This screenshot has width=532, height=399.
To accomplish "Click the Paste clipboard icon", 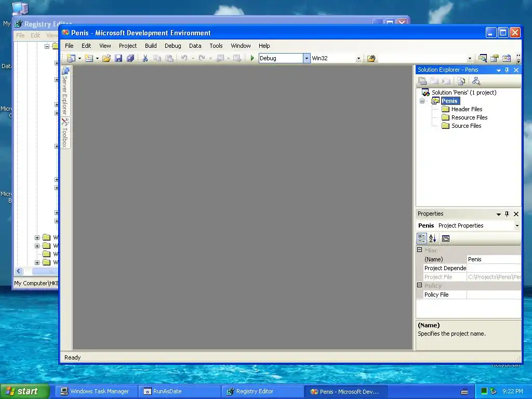I will click(x=169, y=58).
